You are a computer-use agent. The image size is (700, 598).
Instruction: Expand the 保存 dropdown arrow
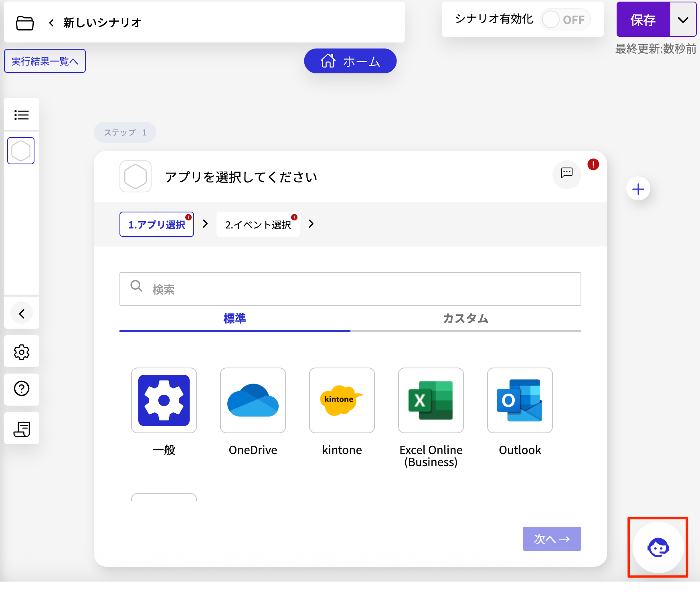(x=683, y=19)
